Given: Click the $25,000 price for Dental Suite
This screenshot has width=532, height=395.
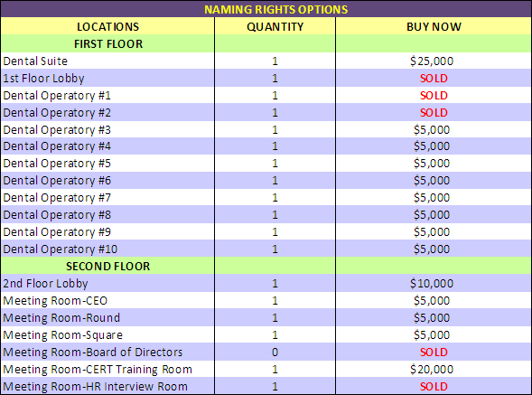Looking at the screenshot, I should [432, 61].
